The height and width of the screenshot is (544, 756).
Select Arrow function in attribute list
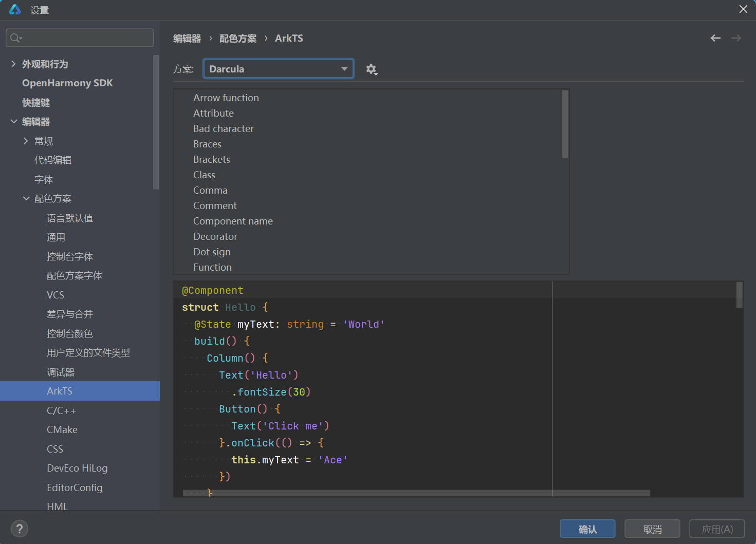(x=226, y=98)
